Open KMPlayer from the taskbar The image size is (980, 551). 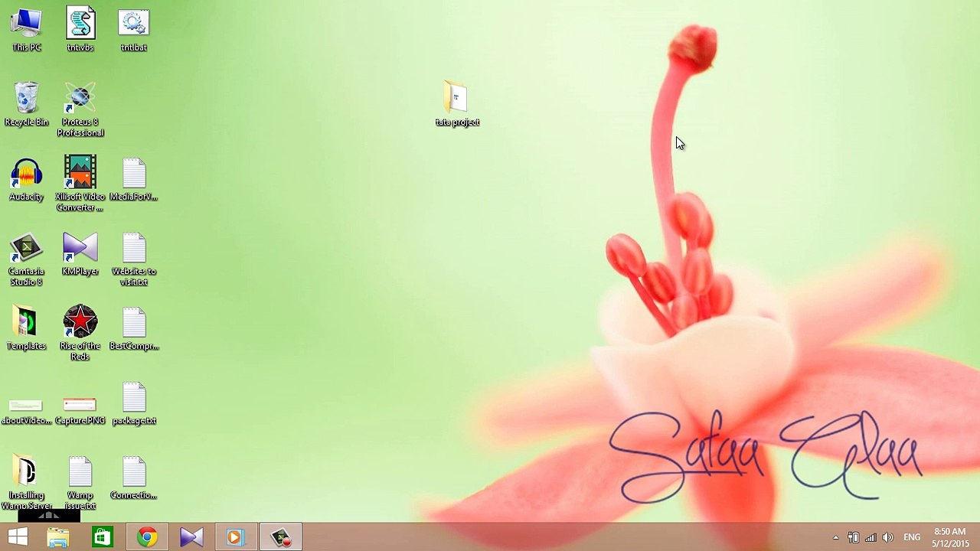coord(191,537)
